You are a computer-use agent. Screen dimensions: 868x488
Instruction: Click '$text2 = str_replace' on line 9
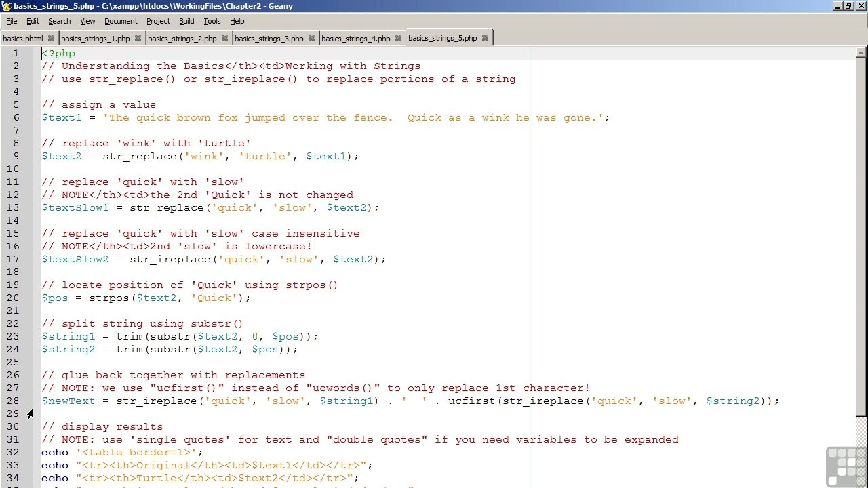108,157
